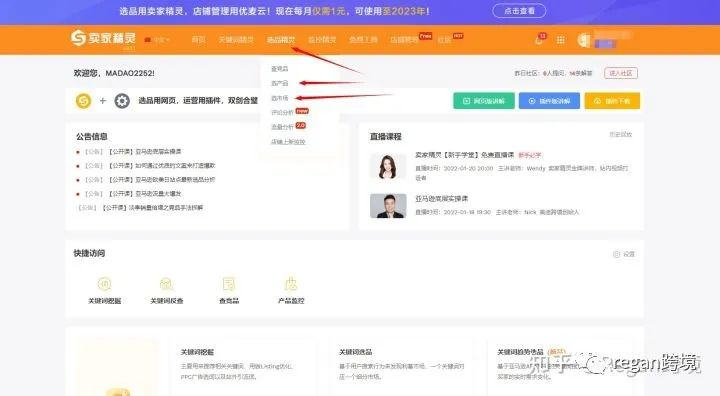Open the fourth 公开课 announcement in 公告信息
720x396 pixels.
(145, 194)
